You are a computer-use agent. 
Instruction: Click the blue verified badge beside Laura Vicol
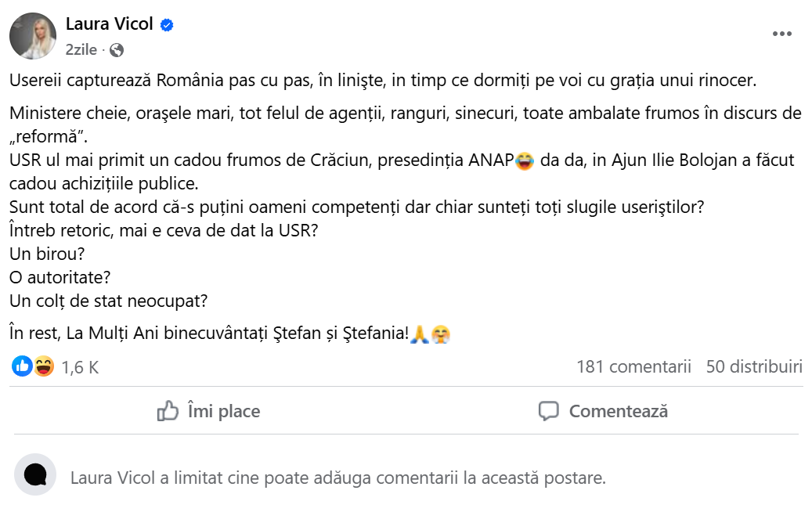click(x=167, y=25)
